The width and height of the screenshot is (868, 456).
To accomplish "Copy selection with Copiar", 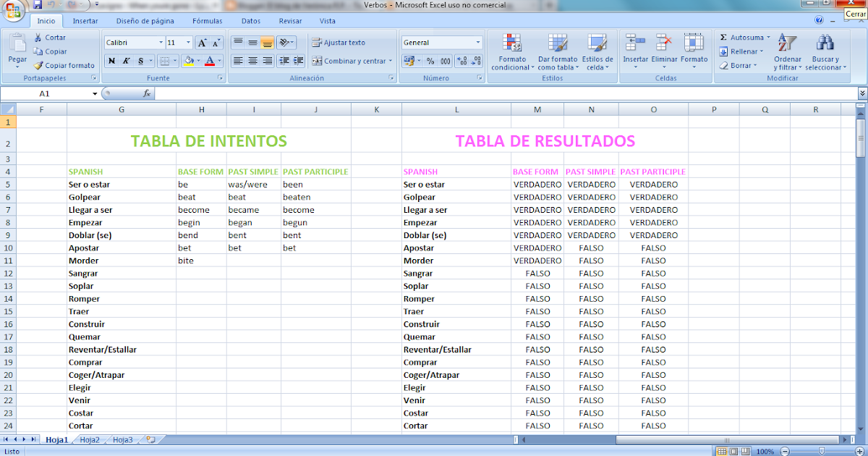I will pos(50,51).
